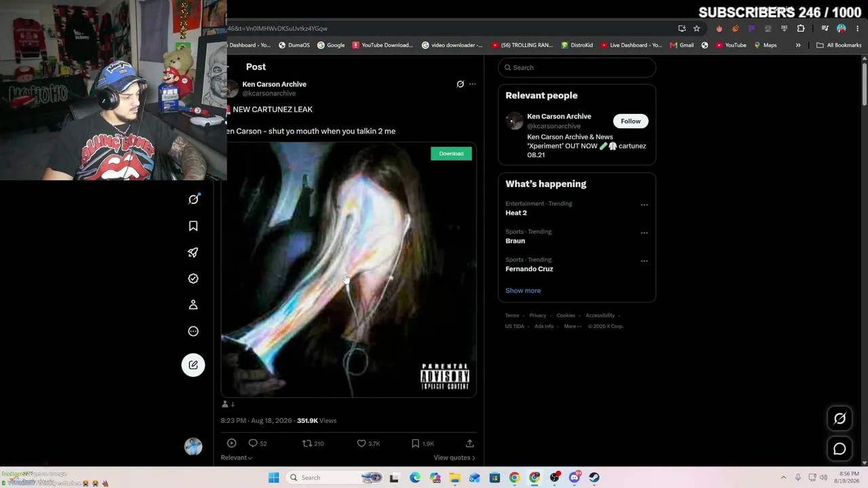868x488 pixels.
Task: Expand the More footer links menu
Action: click(573, 326)
